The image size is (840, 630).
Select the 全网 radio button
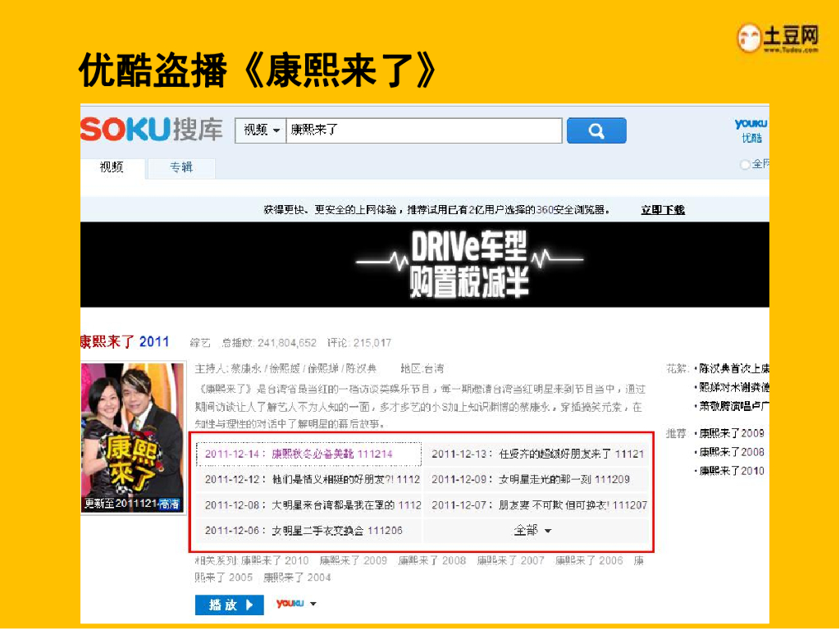[x=746, y=165]
